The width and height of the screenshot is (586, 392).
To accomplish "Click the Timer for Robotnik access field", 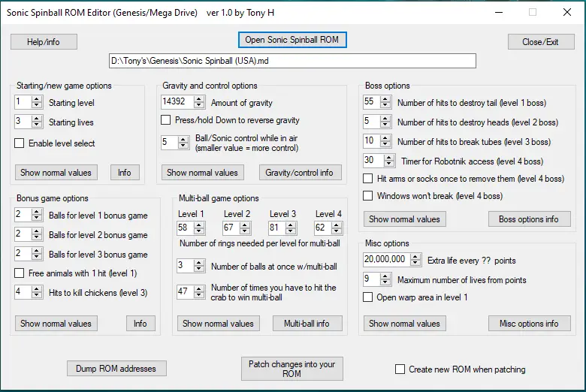I will (x=373, y=161).
